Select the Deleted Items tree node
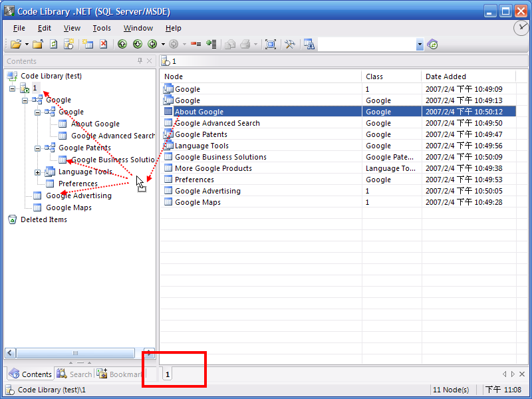Viewport: 532px width, 399px height. (x=44, y=219)
